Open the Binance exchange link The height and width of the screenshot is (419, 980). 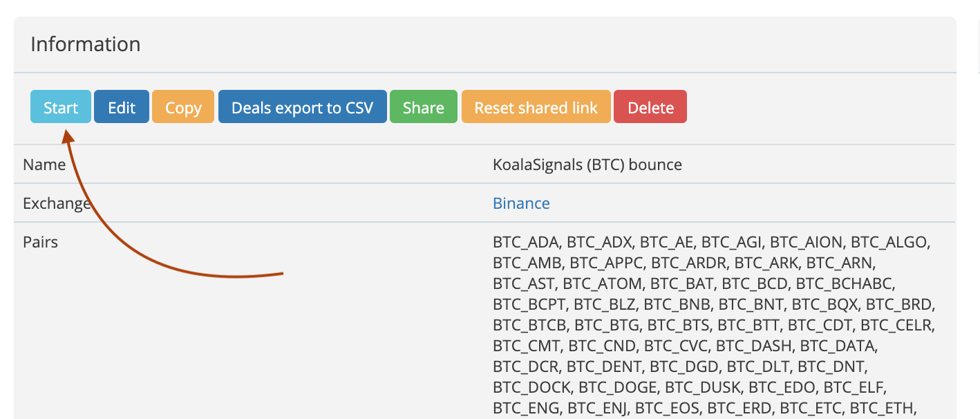coord(521,203)
